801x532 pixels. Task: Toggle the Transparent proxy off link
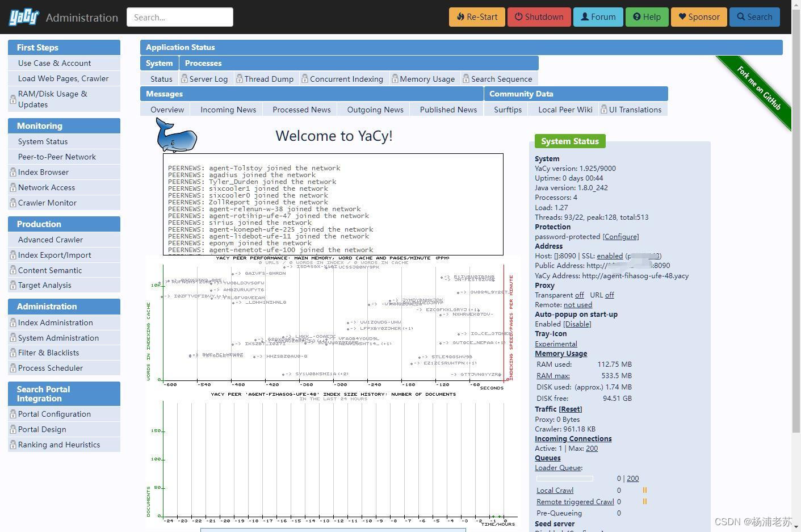click(x=579, y=295)
